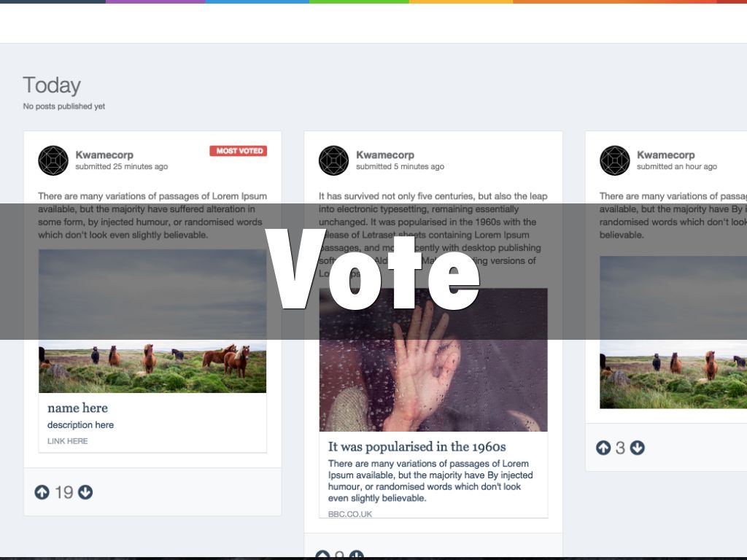Downvote the post with 19 votes
Viewport: 747px width, 560px height.
(85, 492)
